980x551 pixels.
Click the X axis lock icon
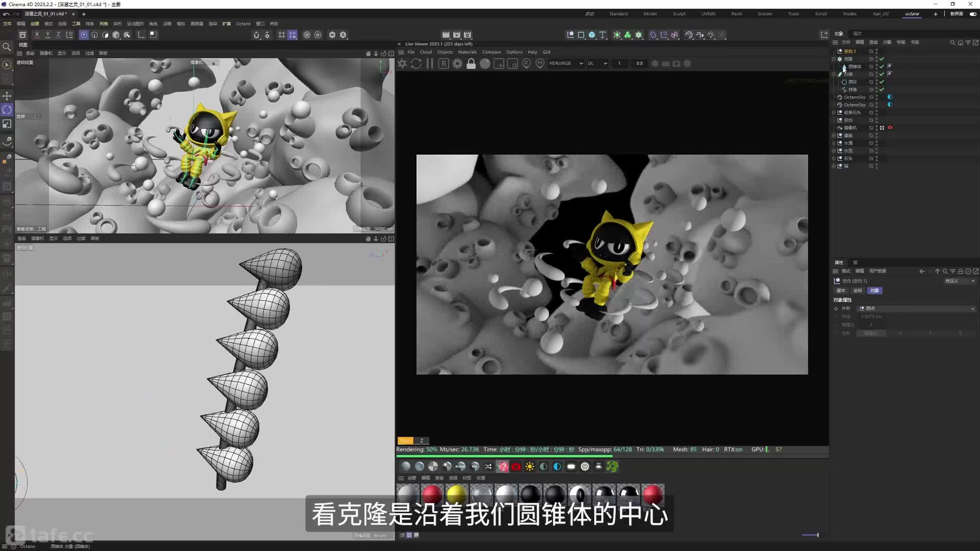tap(37, 35)
